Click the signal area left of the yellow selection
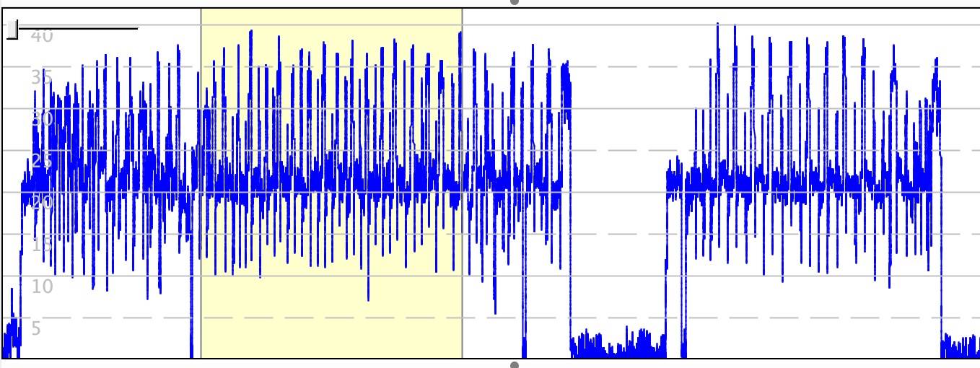 108,180
